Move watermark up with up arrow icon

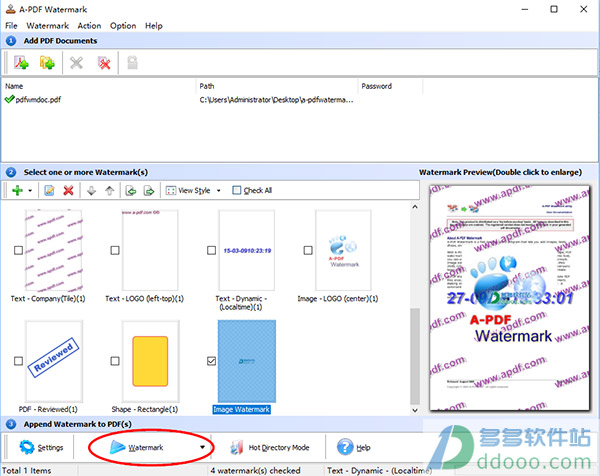[110, 190]
